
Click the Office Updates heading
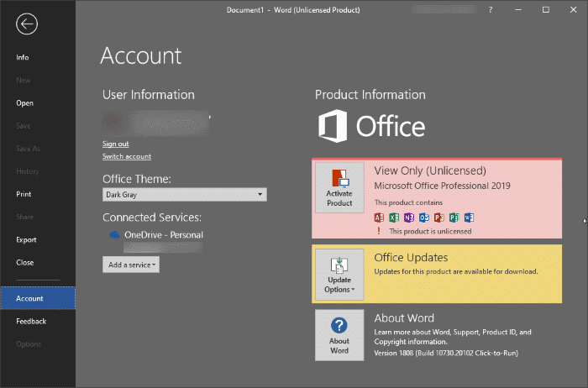[411, 258]
